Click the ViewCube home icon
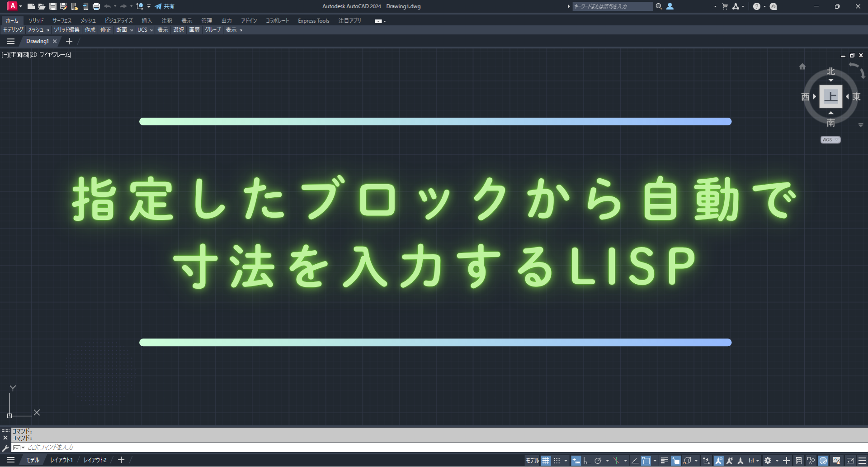The height and width of the screenshot is (467, 868). [802, 67]
